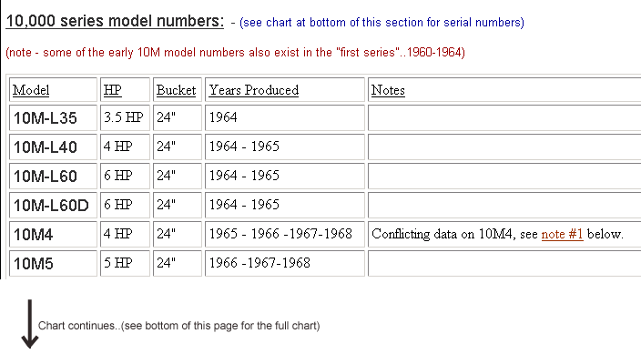Select the 10M-L35 model cell
This screenshot has width=641, height=364.
pos(45,117)
